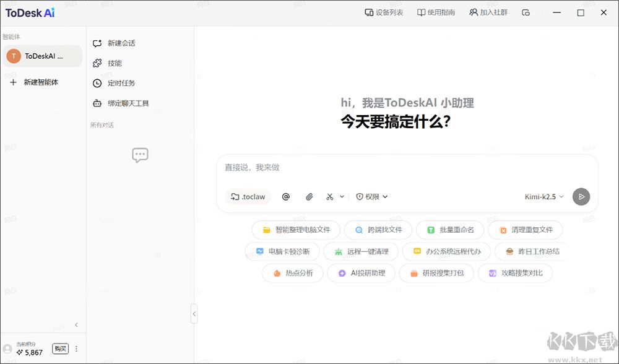Screen dimensions: 619x364
Task: Collapse the conversation panel via edge handle
Action: pyautogui.click(x=194, y=314)
